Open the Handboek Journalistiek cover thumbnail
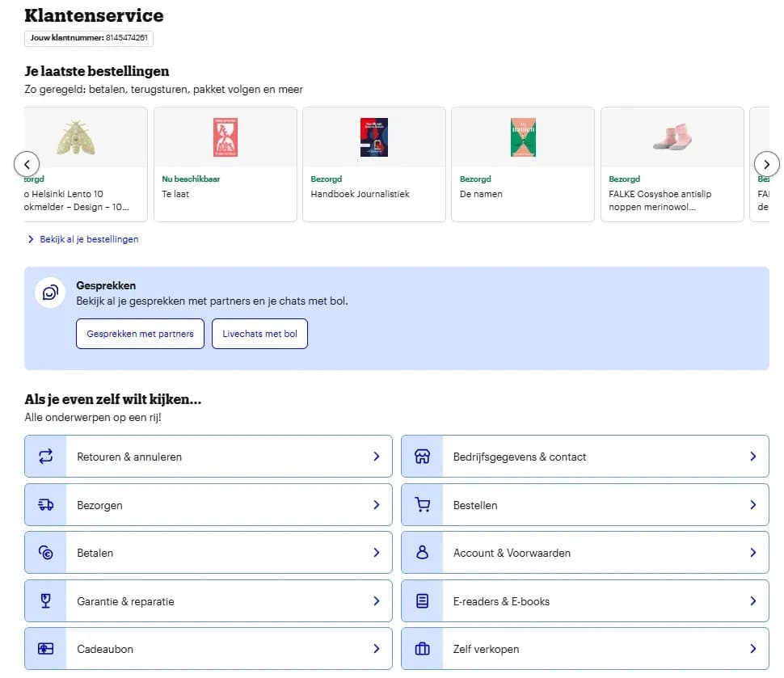The height and width of the screenshot is (678, 784). [x=374, y=137]
